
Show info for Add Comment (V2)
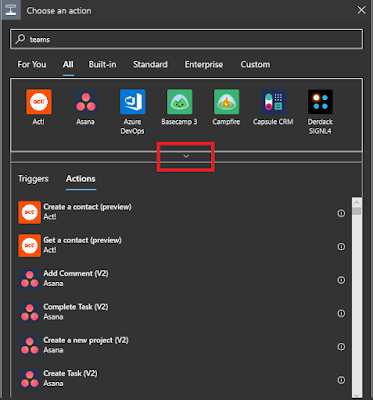341,280
